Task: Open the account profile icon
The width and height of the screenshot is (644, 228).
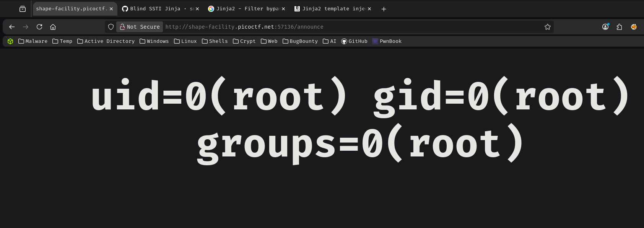Action: [605, 27]
